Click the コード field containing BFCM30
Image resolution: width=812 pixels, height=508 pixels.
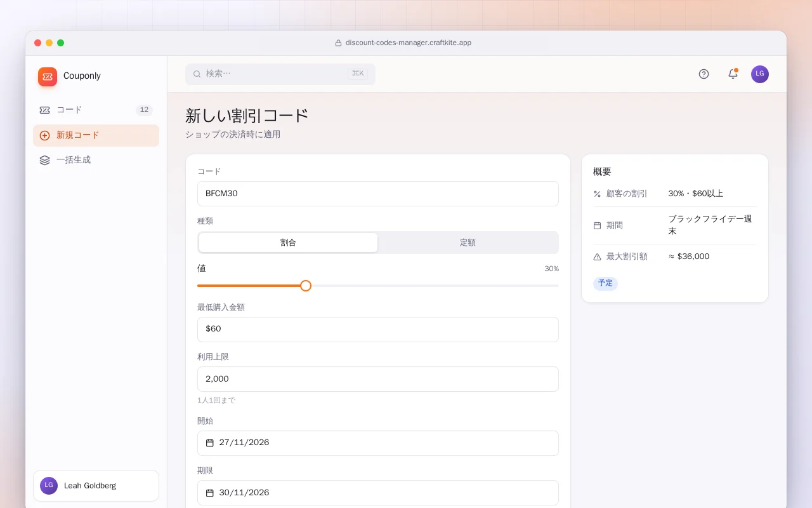click(378, 194)
